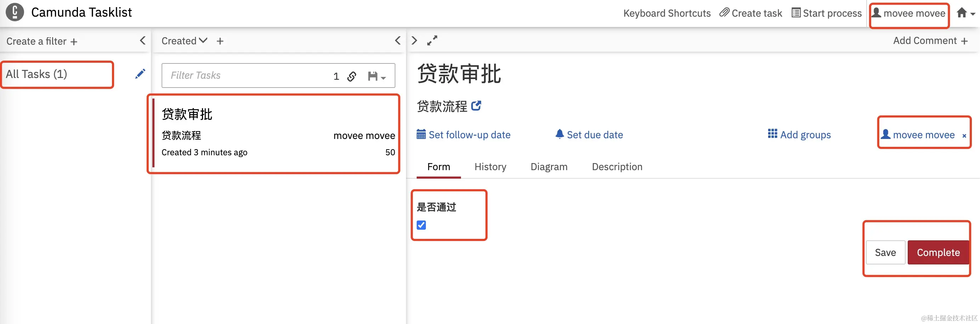Click Created 3 minutes ago text
The image size is (980, 324).
204,152
